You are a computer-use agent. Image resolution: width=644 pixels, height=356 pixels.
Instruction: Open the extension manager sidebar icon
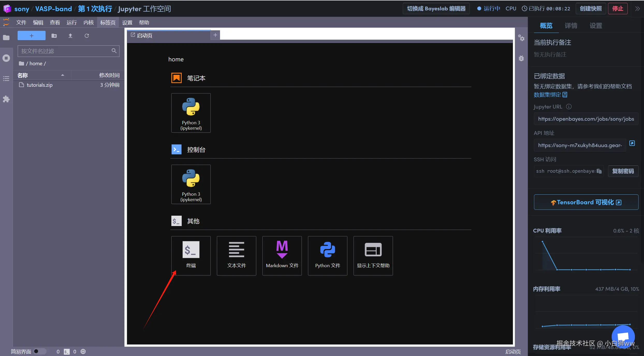point(6,99)
